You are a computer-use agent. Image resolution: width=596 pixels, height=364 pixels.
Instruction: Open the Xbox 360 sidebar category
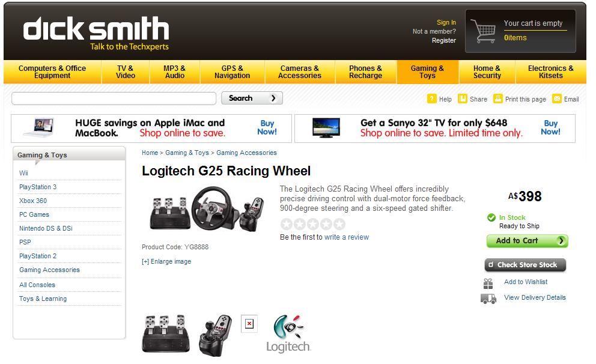33,201
